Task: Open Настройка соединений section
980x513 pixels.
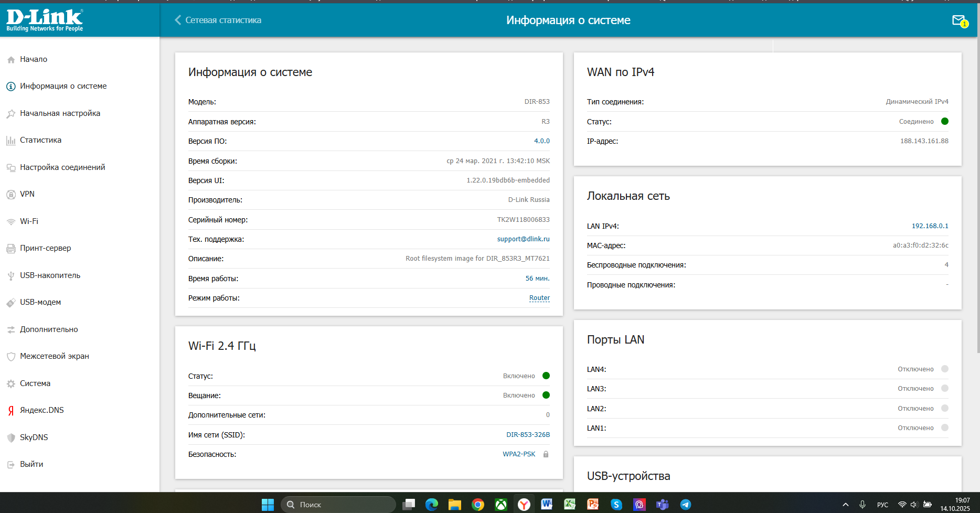Action: click(62, 167)
